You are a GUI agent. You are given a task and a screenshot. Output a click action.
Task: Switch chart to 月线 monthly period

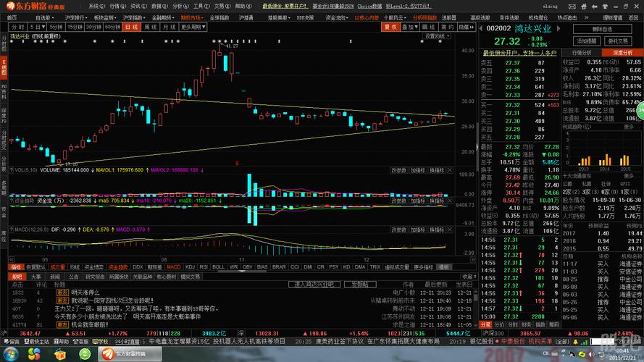click(x=169, y=27)
